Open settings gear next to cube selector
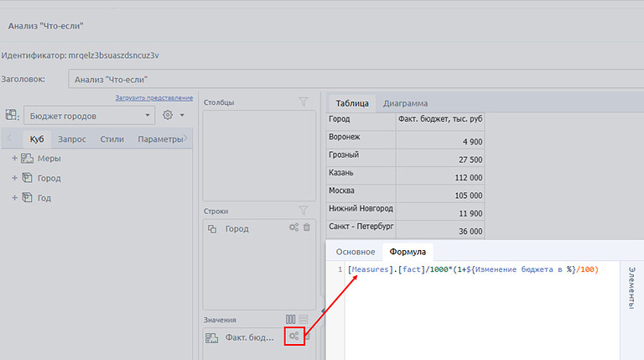The height and width of the screenshot is (360, 644). coord(168,115)
